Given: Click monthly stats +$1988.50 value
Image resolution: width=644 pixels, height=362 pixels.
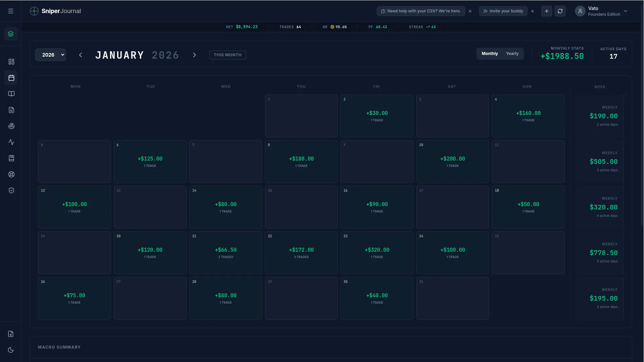Looking at the screenshot, I should [562, 56].
